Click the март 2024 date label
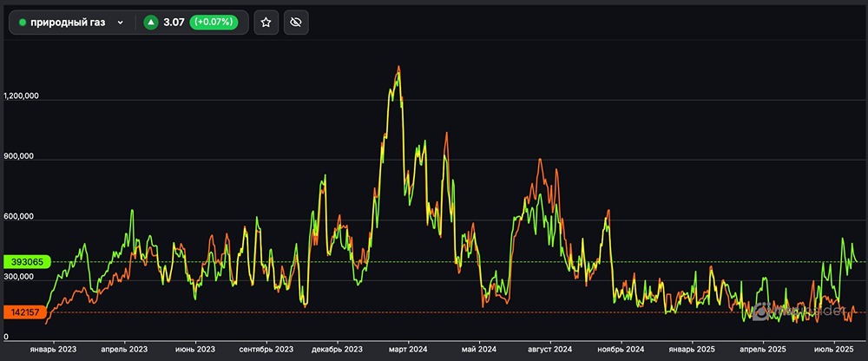868x361 pixels. pyautogui.click(x=408, y=350)
